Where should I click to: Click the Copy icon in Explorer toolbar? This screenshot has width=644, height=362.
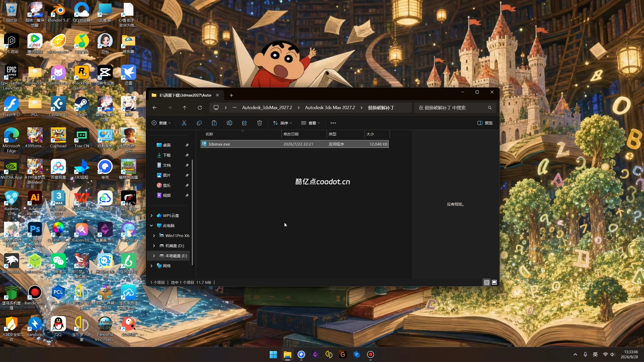pyautogui.click(x=199, y=123)
